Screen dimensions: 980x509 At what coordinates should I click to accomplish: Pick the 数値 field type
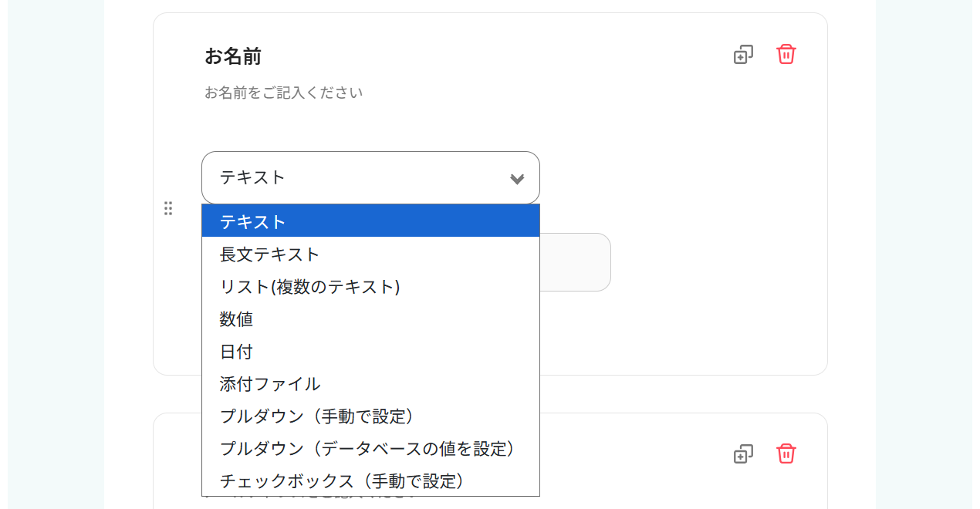pyautogui.click(x=370, y=319)
